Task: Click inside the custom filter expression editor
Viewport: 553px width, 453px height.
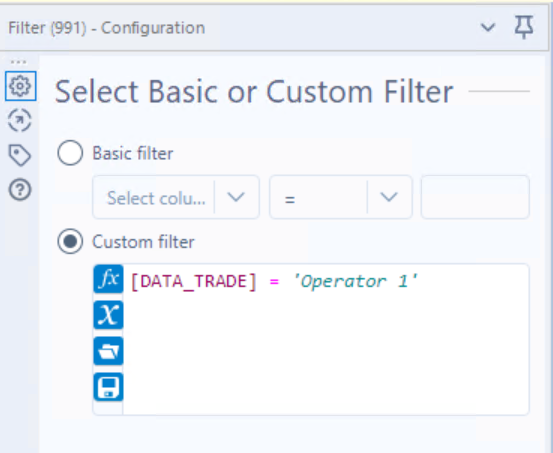Action: (326, 339)
